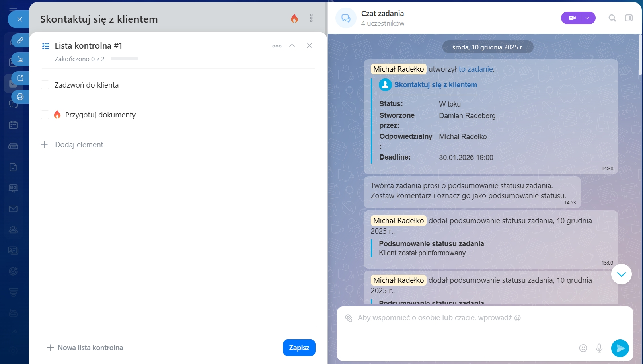Viewport: 643px width, 364px height.
Task: Start a video call with the purple camera button
Action: [572, 18]
